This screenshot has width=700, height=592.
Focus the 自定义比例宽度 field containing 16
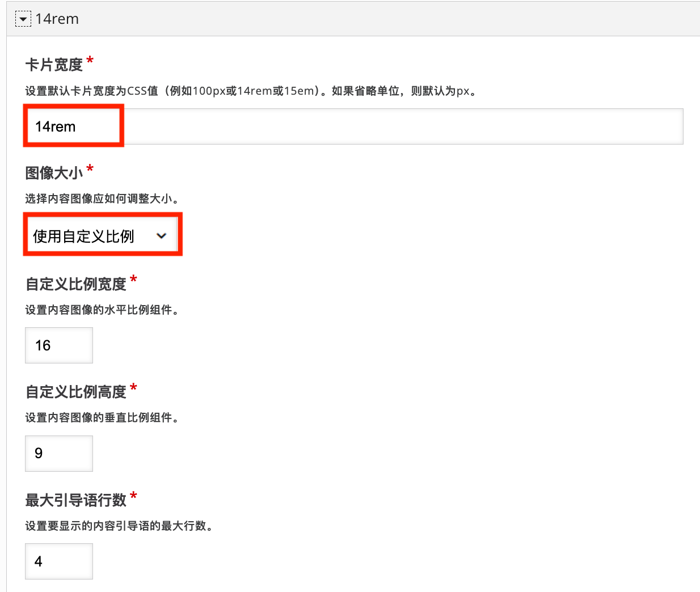(x=58, y=345)
